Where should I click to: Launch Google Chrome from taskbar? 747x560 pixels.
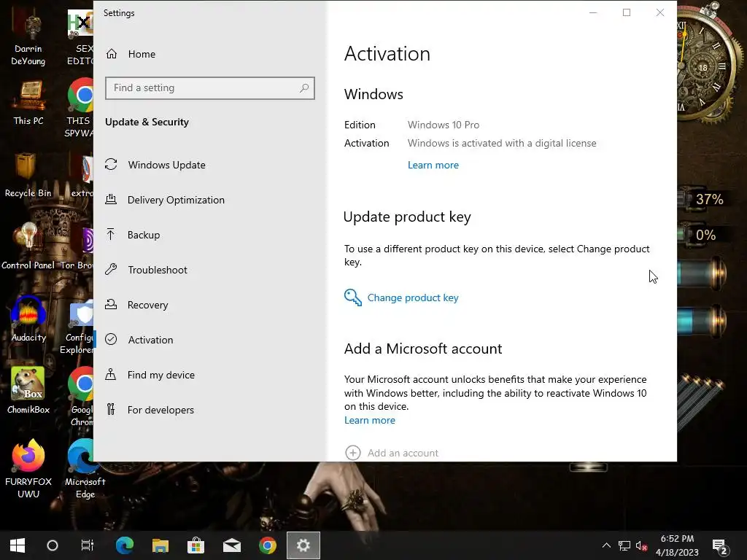click(x=267, y=545)
